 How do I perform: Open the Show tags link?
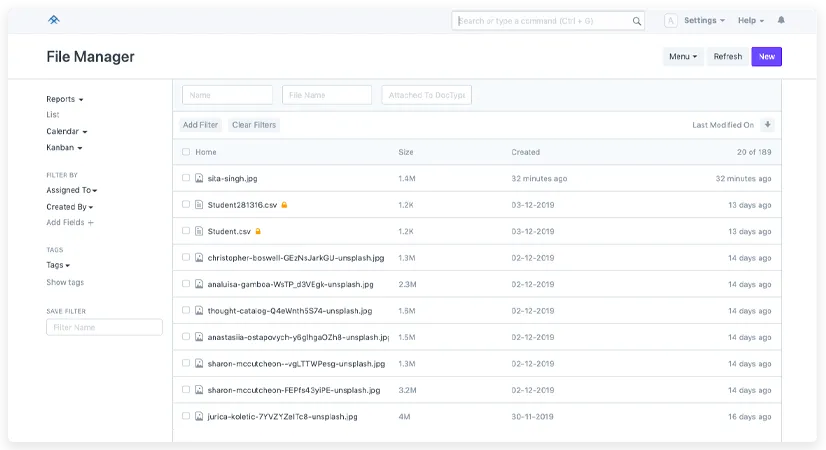(65, 282)
